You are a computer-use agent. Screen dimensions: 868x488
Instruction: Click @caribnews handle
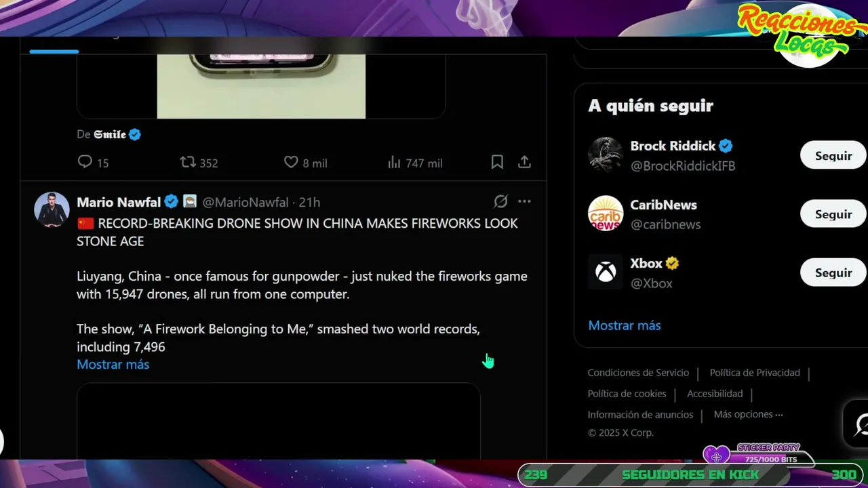[665, 224]
